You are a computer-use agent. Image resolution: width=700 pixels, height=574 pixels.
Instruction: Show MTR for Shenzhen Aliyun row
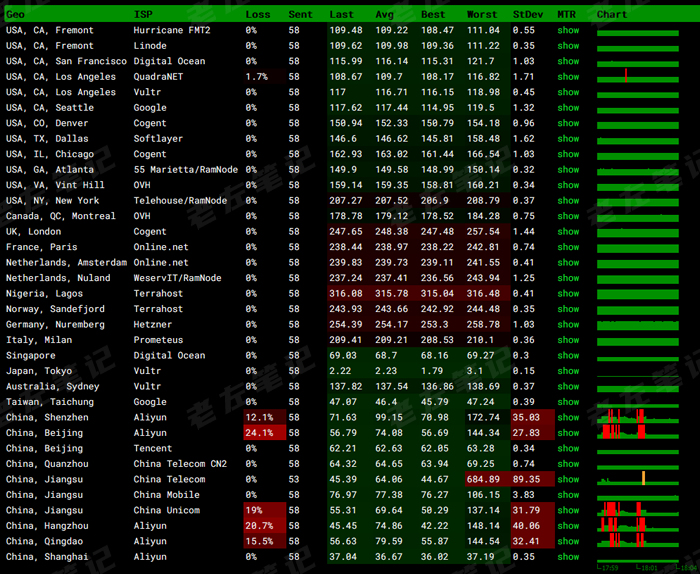568,417
